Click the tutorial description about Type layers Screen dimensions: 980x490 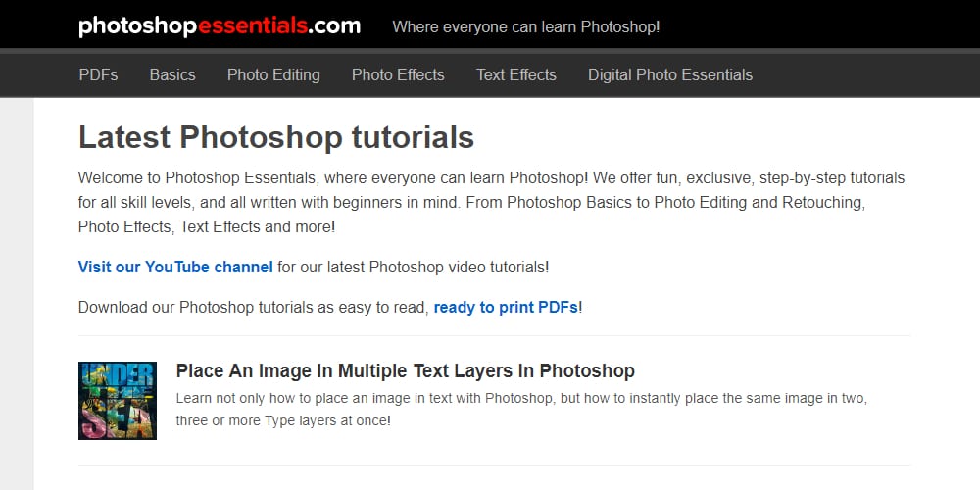click(x=521, y=410)
